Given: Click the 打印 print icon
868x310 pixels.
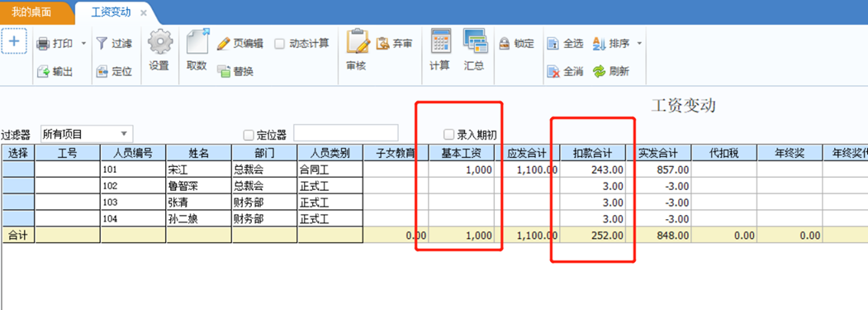Looking at the screenshot, I should 43,44.
